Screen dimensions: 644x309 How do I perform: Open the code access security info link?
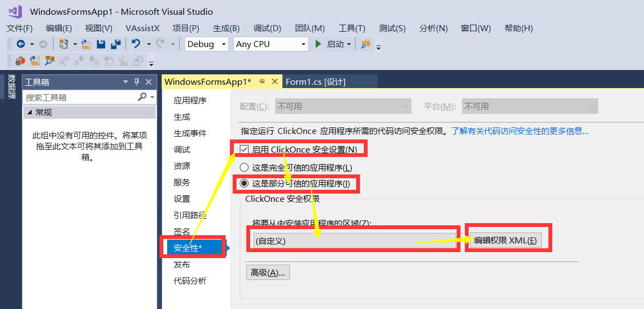[520, 131]
